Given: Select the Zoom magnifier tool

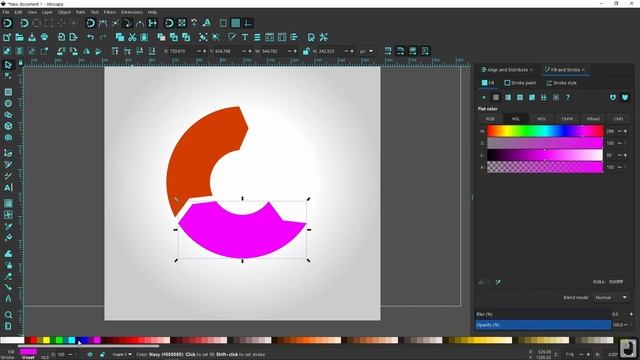Looking at the screenshot, I should tap(8, 315).
